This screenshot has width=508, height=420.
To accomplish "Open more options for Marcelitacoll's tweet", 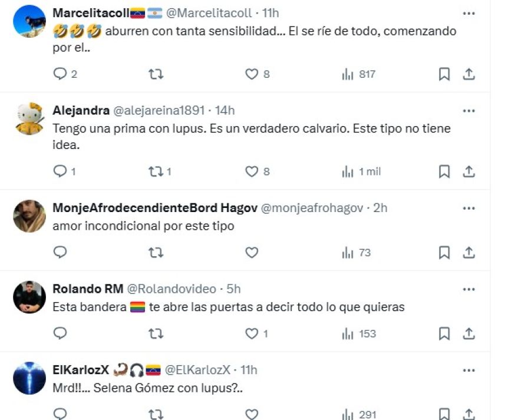I will point(469,13).
